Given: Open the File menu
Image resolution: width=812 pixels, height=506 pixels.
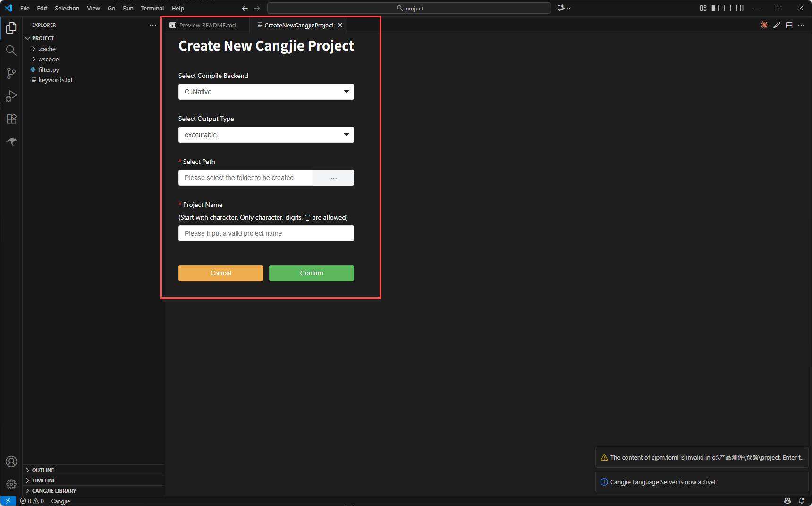Looking at the screenshot, I should [25, 8].
